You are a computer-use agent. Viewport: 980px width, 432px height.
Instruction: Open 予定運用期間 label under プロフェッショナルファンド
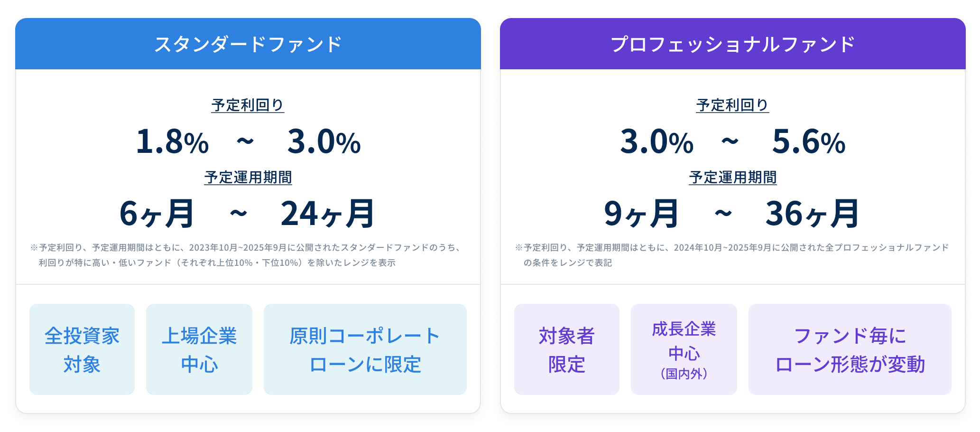[x=732, y=177]
